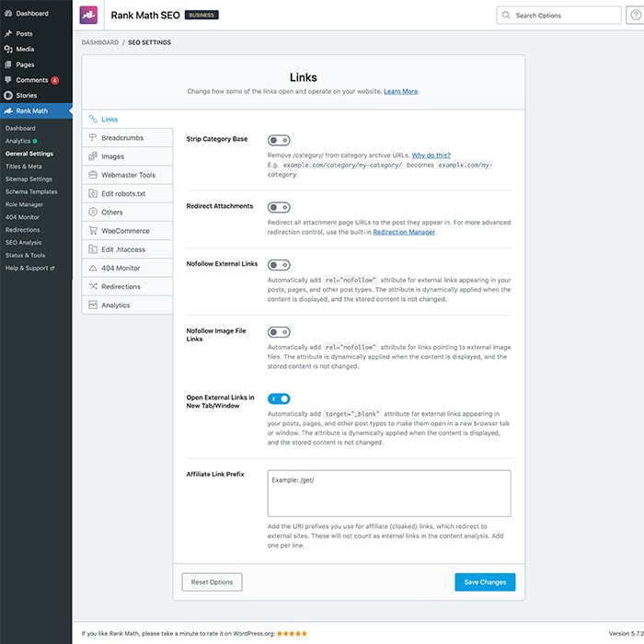The image size is (644, 644).
Task: Click the Stories circle icon
Action: coord(8,96)
